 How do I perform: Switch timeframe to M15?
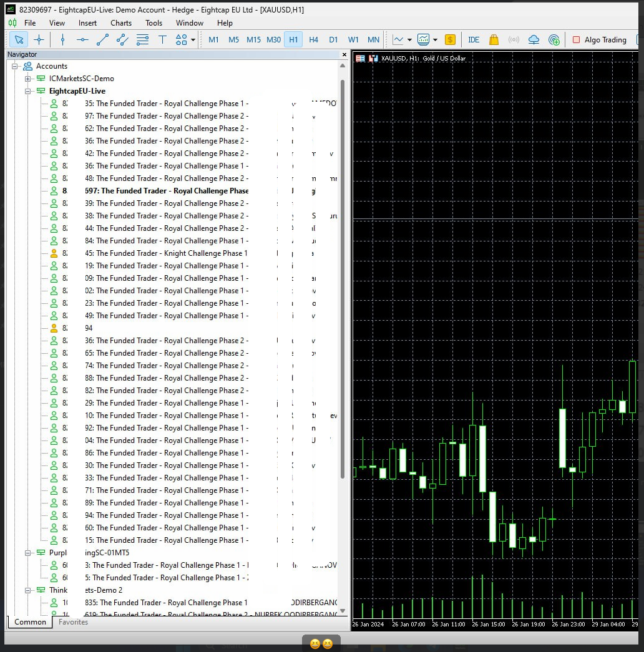click(253, 40)
